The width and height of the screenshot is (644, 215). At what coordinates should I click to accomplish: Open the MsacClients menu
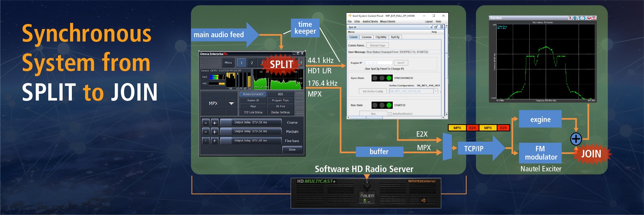coord(388,21)
